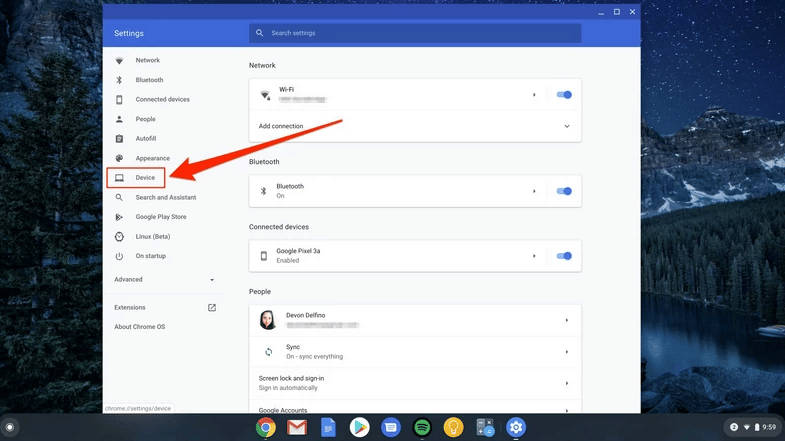Click Devon Delfino's profile avatar

pos(268,320)
